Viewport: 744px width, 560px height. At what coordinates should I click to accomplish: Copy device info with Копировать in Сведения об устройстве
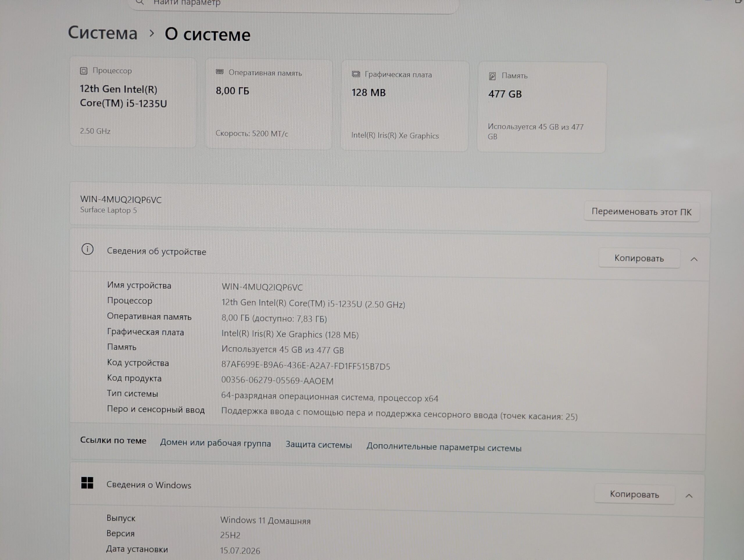639,258
